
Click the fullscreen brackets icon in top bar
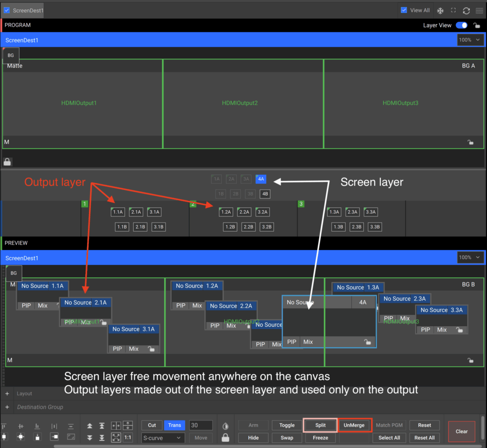click(x=453, y=10)
